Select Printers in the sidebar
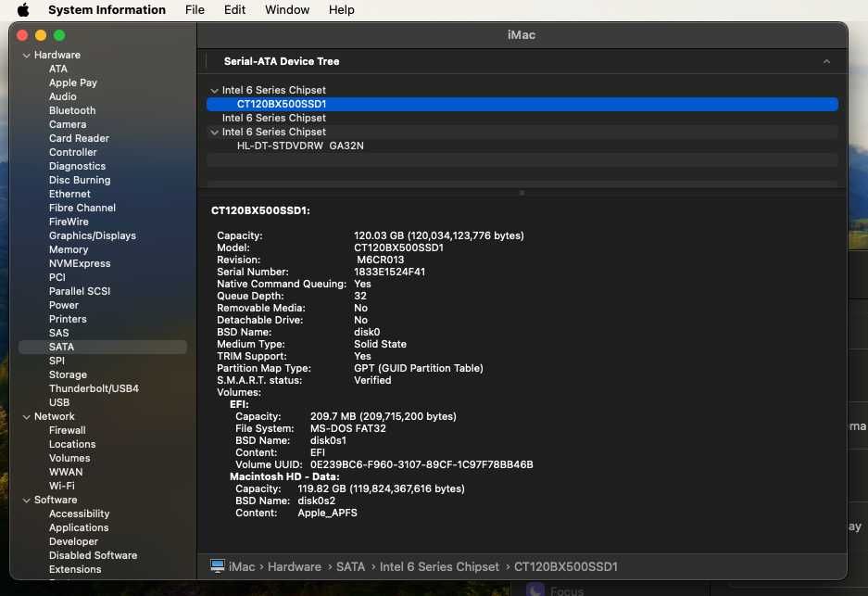This screenshot has width=868, height=596. click(x=68, y=319)
